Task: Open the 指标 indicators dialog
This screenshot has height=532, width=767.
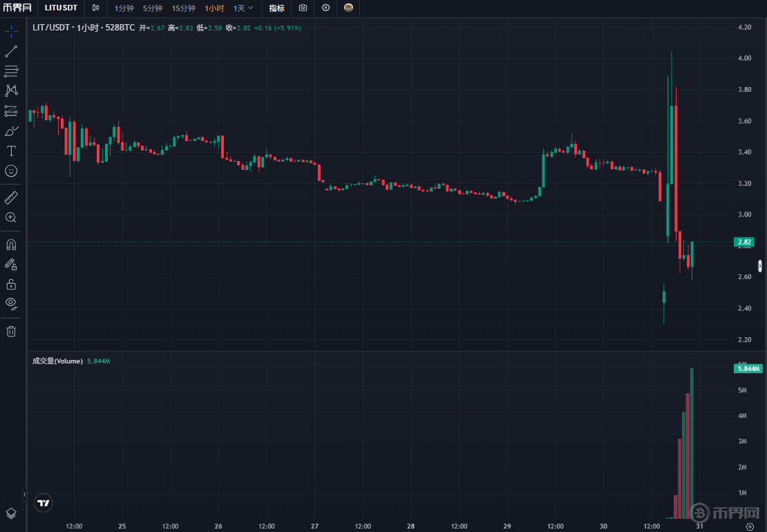Action: (276, 8)
